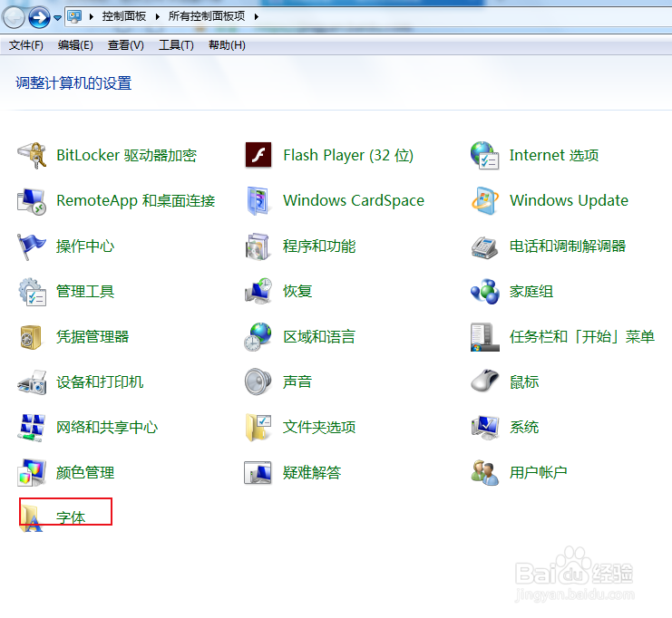Viewport: 672px width, 618px height.
Task: Click the RemoteApp 和桌面连接 icon
Action: pos(32,201)
